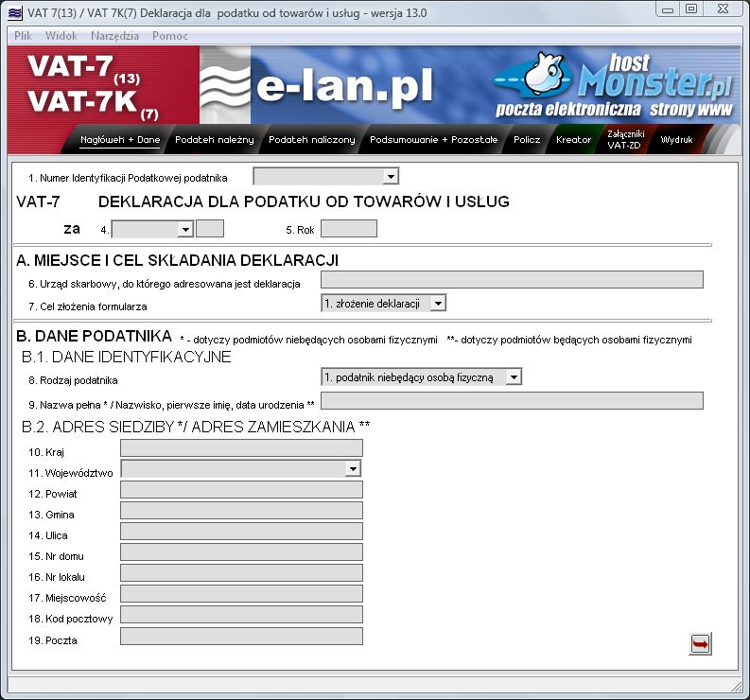Expand the month selection dropdown after 'za'
Viewport: 750px width, 700px height.
click(184, 229)
